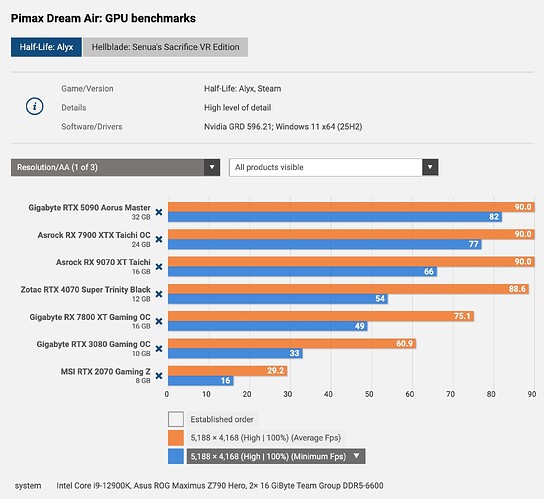This screenshot has width=544, height=499.
Task: Click the blue Minimum Fps legend swatch
Action: [176, 456]
